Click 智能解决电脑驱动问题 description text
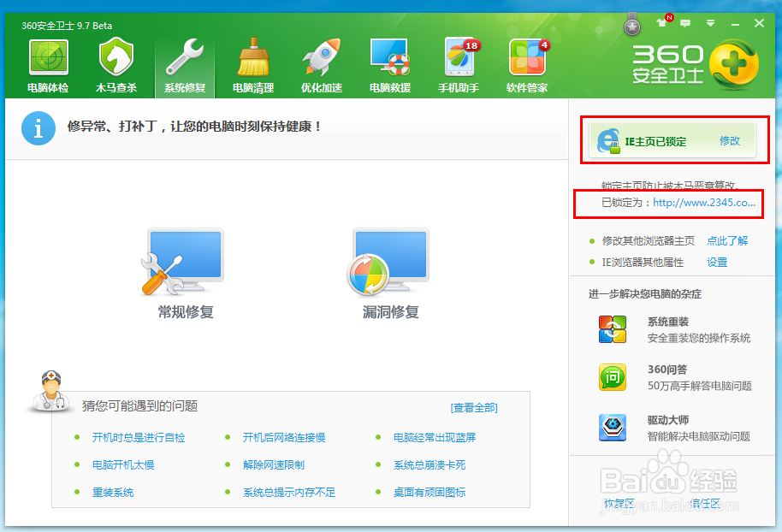 coord(699,437)
